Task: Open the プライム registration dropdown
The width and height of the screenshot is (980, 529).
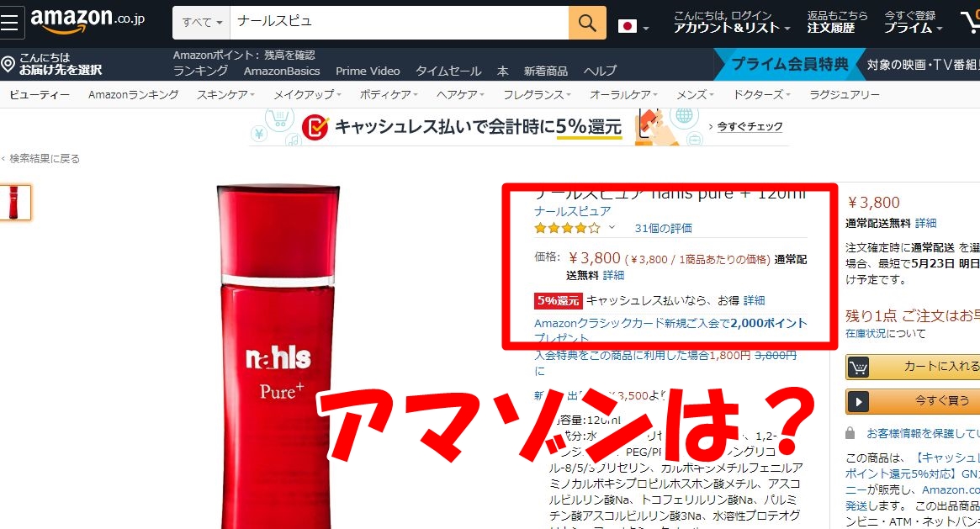Action: [x=915, y=22]
